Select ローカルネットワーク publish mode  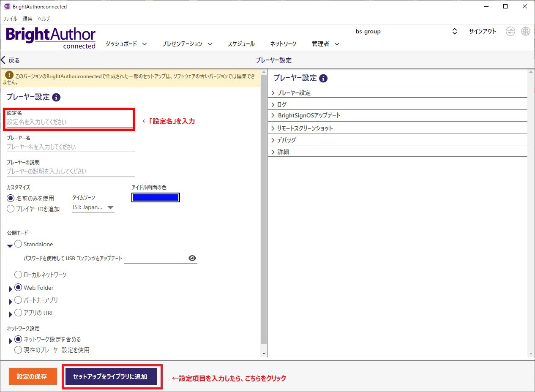pos(18,275)
